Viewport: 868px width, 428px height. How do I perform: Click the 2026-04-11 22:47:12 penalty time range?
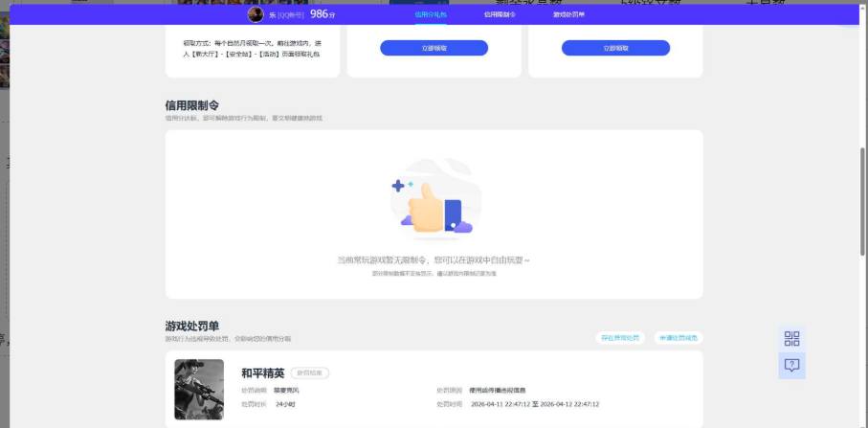tap(535, 405)
